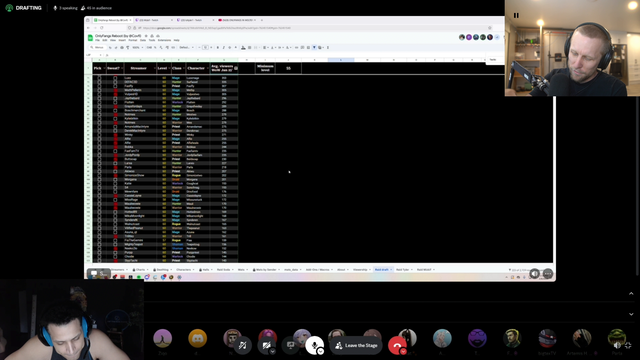Click the crossed-out activity icon in call bar

pos(242,346)
